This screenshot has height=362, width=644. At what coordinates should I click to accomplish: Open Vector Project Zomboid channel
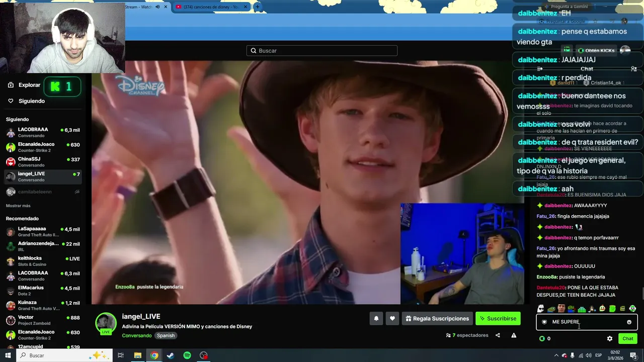click(x=43, y=320)
